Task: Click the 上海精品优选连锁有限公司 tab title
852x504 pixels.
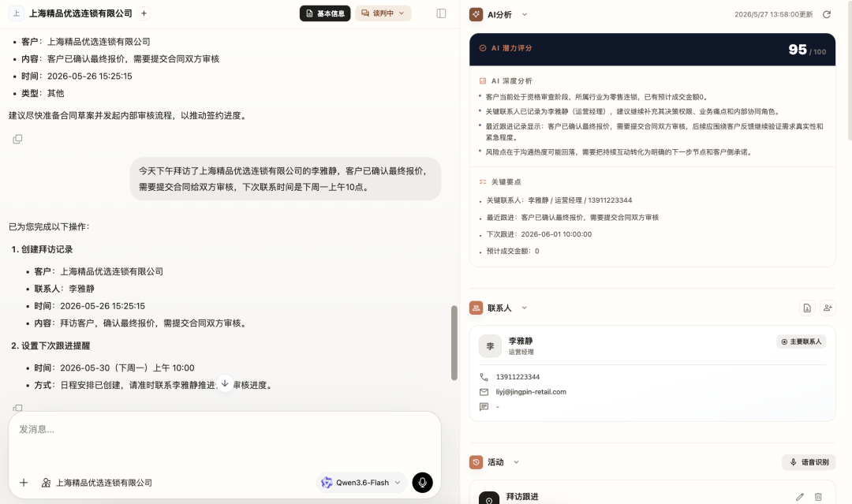Action: click(80, 13)
